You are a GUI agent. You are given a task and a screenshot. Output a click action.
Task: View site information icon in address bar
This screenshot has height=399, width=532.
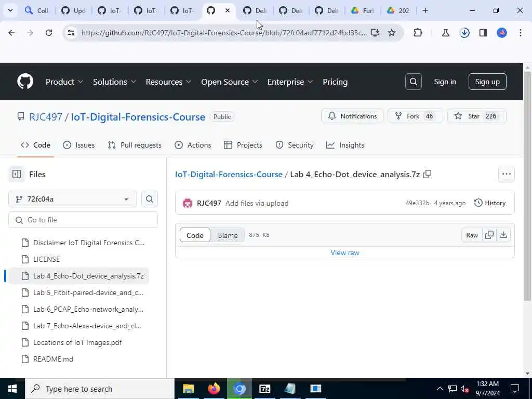[71, 33]
